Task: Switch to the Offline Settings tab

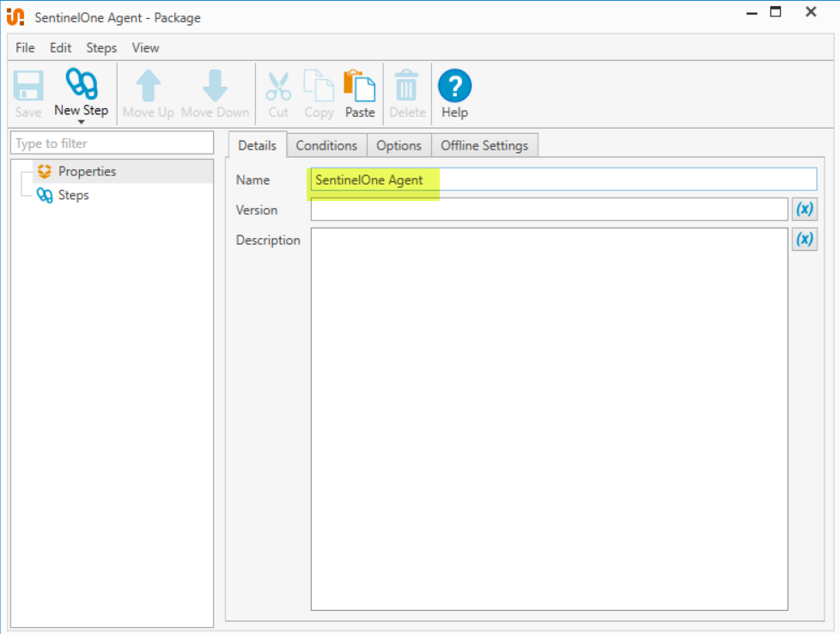Action: pos(484,146)
